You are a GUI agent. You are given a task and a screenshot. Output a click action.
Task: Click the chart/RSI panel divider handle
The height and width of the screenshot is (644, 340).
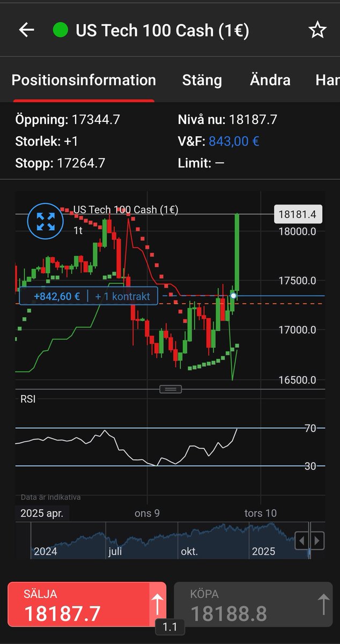171,389
